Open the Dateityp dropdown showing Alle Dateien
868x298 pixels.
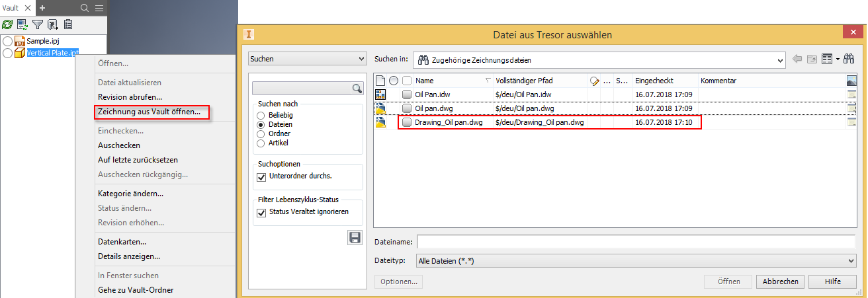tap(636, 261)
